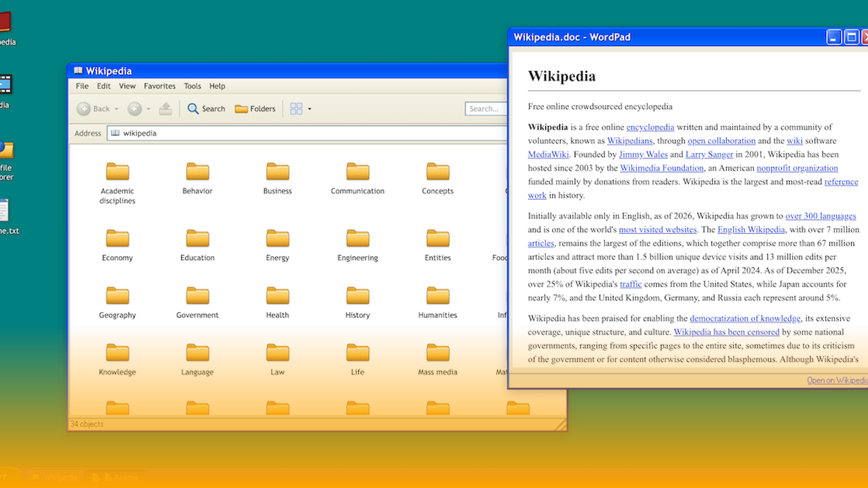
Task: Click the Open on Wikipedia link
Action: tap(837, 380)
